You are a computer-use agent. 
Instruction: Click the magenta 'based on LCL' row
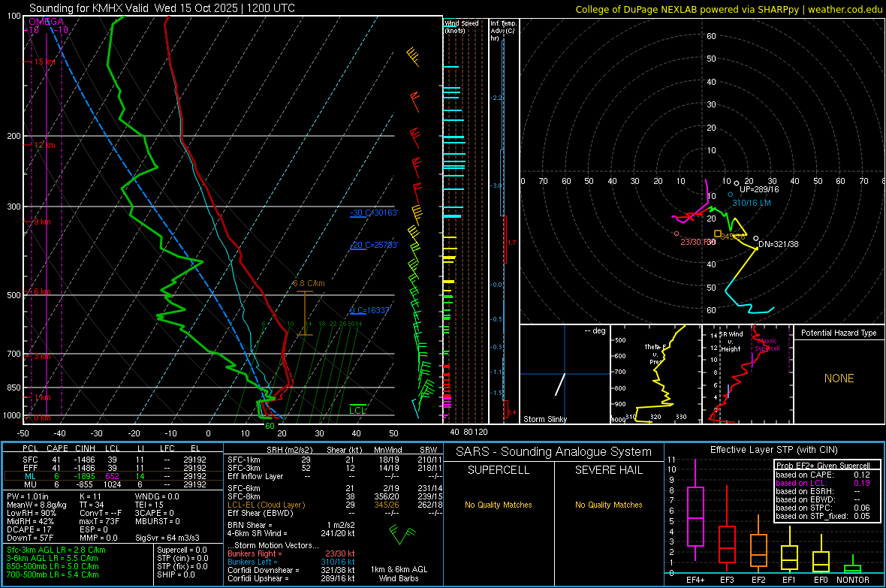click(x=823, y=483)
